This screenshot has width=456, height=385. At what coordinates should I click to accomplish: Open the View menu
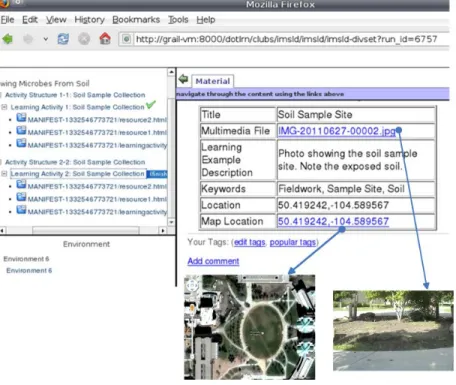(x=56, y=20)
